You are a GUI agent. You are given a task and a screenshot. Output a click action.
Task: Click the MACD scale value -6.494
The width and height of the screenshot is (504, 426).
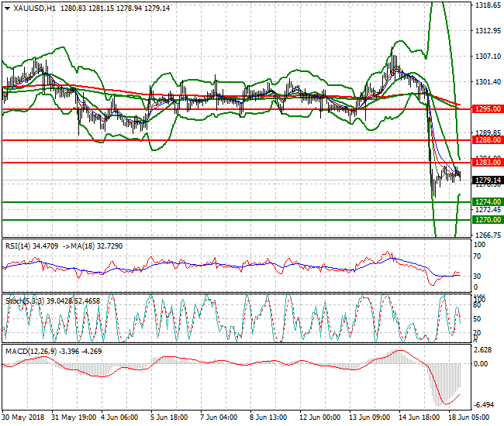[486, 405]
